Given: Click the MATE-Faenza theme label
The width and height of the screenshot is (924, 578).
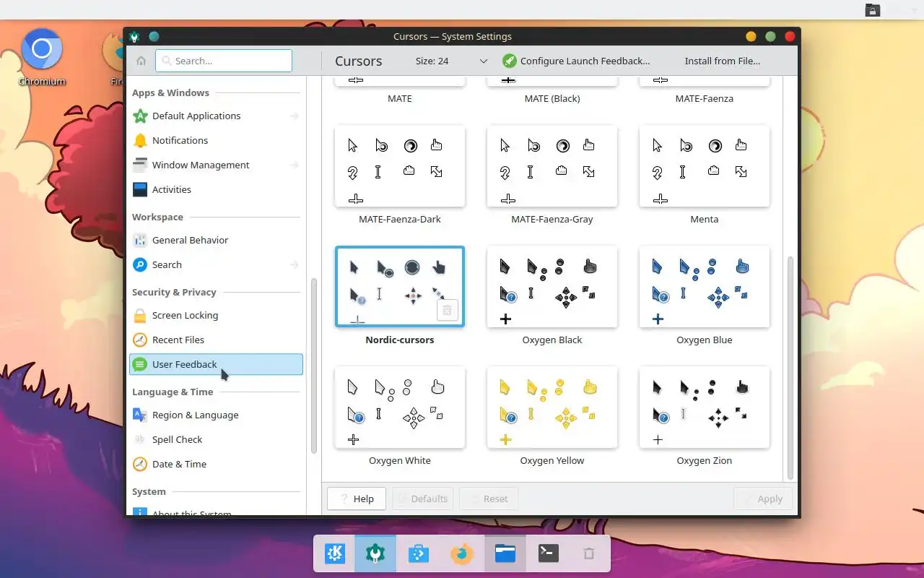Looking at the screenshot, I should tap(705, 98).
